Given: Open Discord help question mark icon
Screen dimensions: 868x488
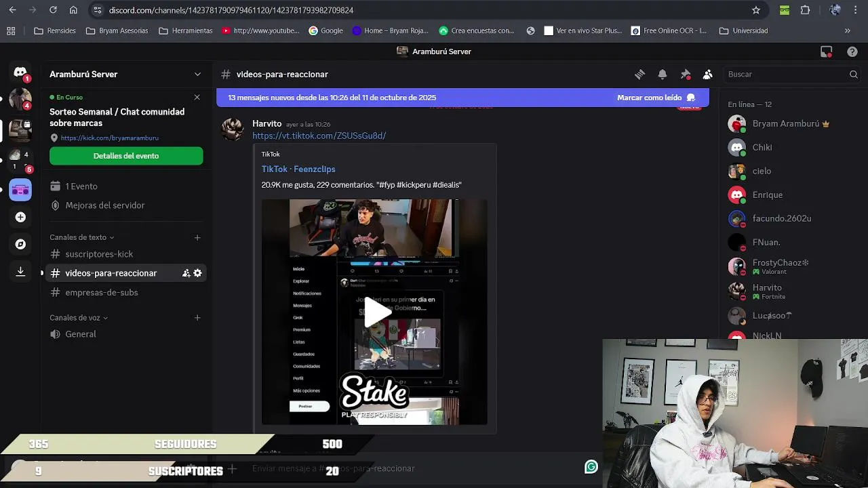Looking at the screenshot, I should point(852,52).
